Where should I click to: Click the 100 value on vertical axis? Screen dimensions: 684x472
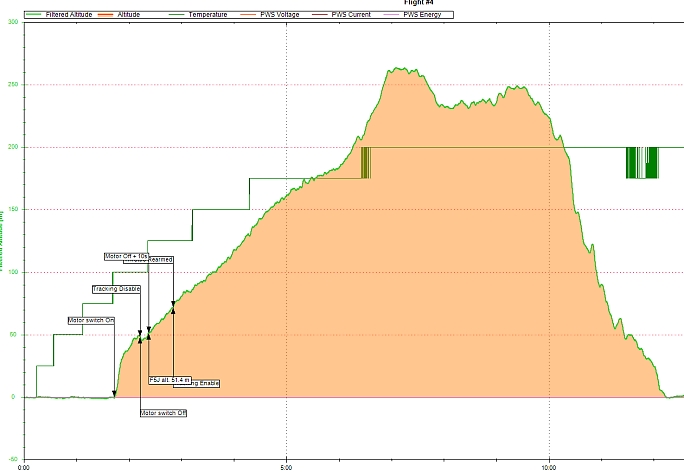pos(14,272)
